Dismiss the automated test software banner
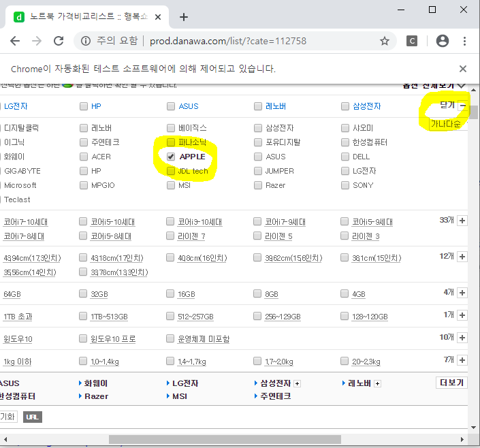Image resolution: width=480 pixels, height=448 pixels. (x=463, y=69)
